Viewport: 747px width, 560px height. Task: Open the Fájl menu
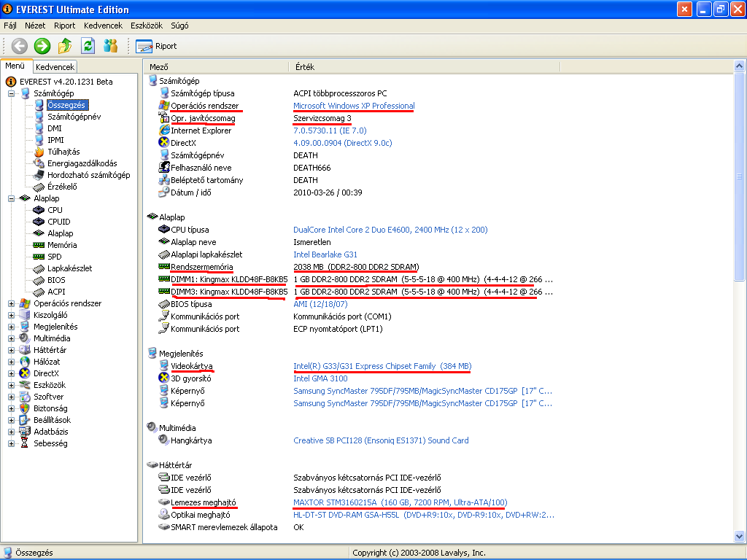[x=10, y=26]
